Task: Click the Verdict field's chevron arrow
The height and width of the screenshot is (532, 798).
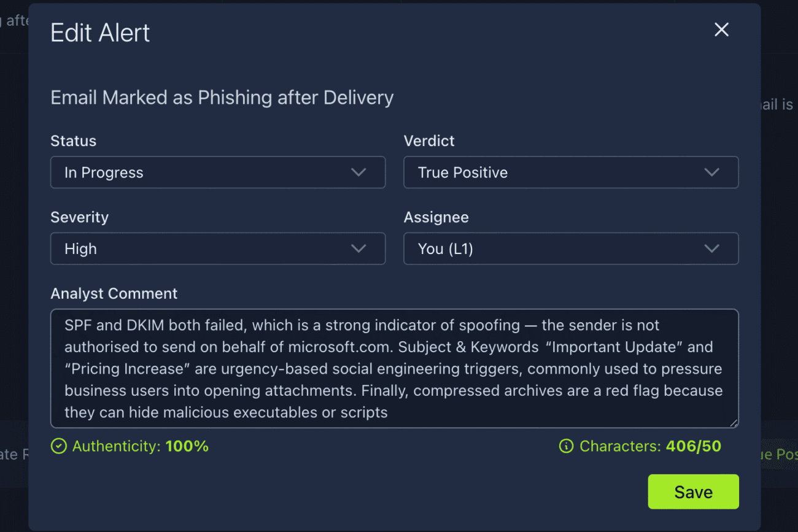Action: [x=711, y=172]
